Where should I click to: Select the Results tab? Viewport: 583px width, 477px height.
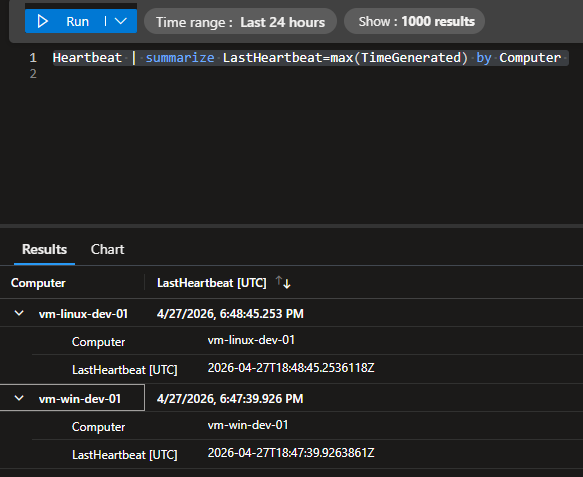point(44,249)
